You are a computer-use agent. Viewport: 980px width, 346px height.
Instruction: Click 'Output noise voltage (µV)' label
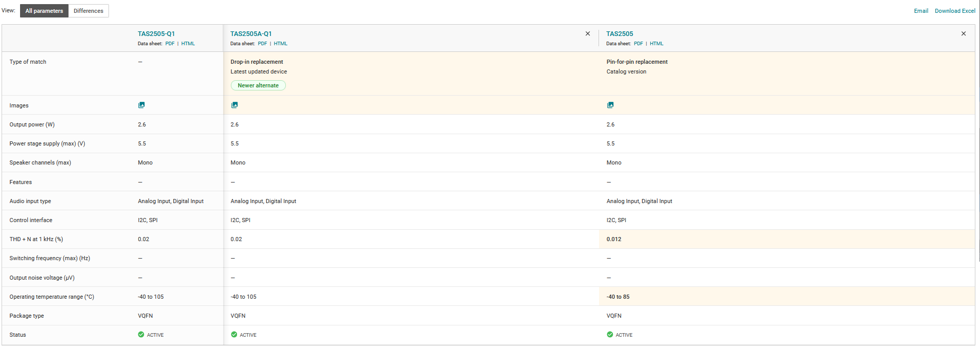pyautogui.click(x=42, y=278)
